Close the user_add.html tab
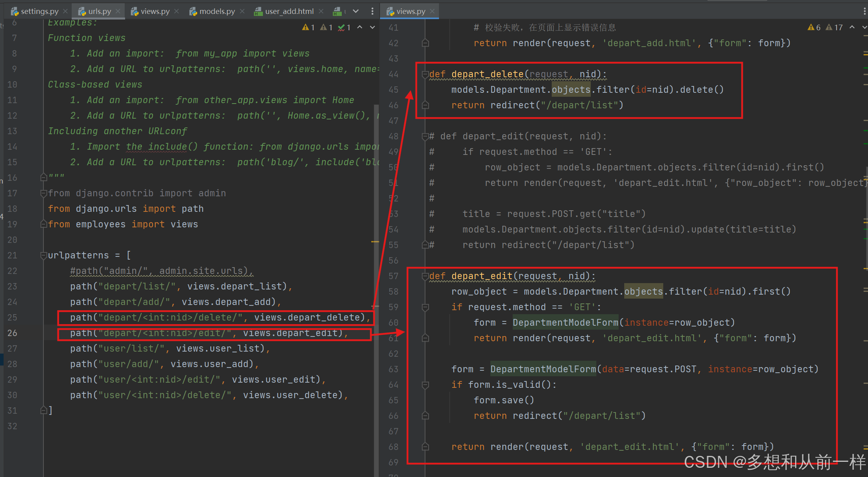868x477 pixels. pos(321,11)
